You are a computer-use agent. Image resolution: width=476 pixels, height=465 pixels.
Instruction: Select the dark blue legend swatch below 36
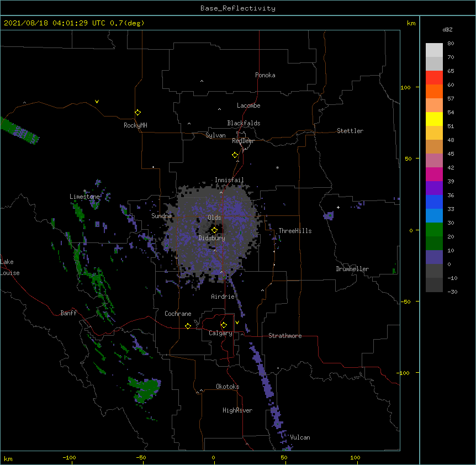434,202
